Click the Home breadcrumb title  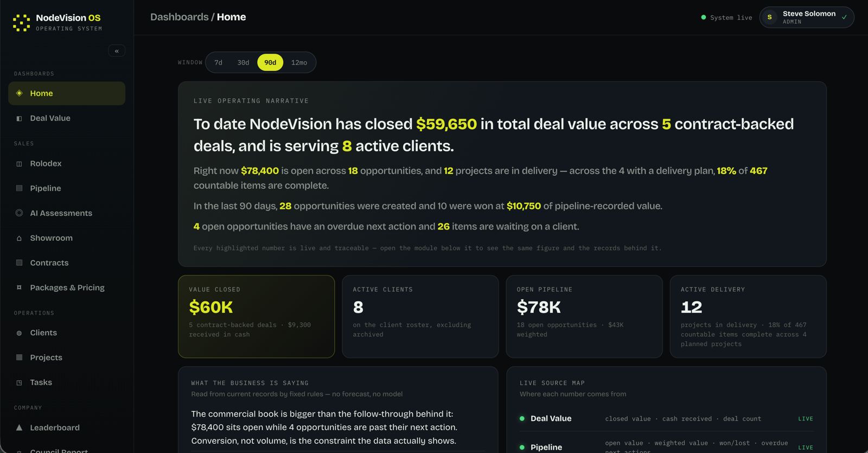231,17
